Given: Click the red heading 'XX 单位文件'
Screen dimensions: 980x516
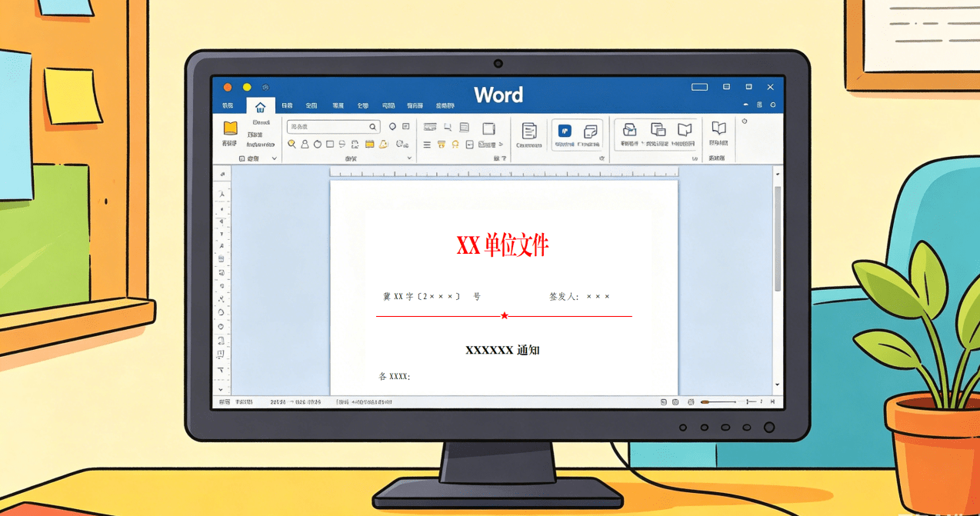Looking at the screenshot, I should (502, 245).
